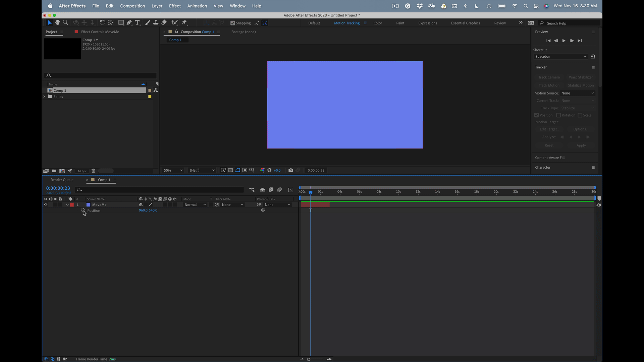Screen dimensions: 644x362
Task: Click the timeline zoom slider
Action: pyautogui.click(x=309, y=359)
